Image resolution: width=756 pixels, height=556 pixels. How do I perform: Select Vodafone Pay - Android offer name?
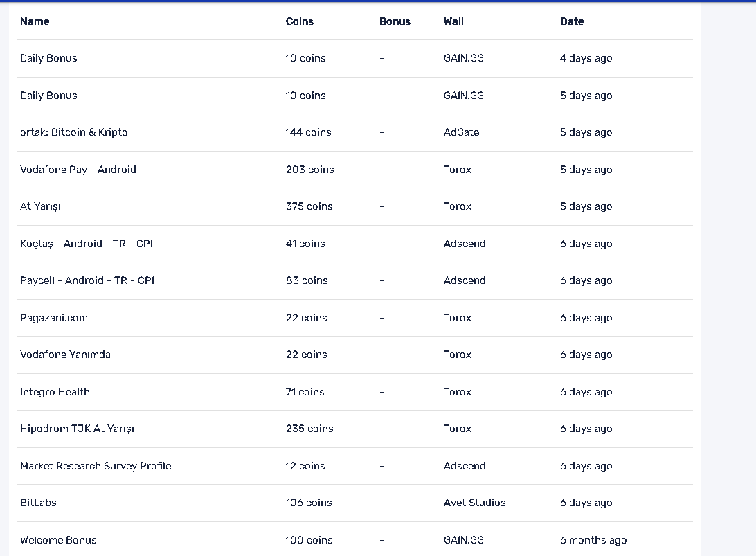coord(78,170)
